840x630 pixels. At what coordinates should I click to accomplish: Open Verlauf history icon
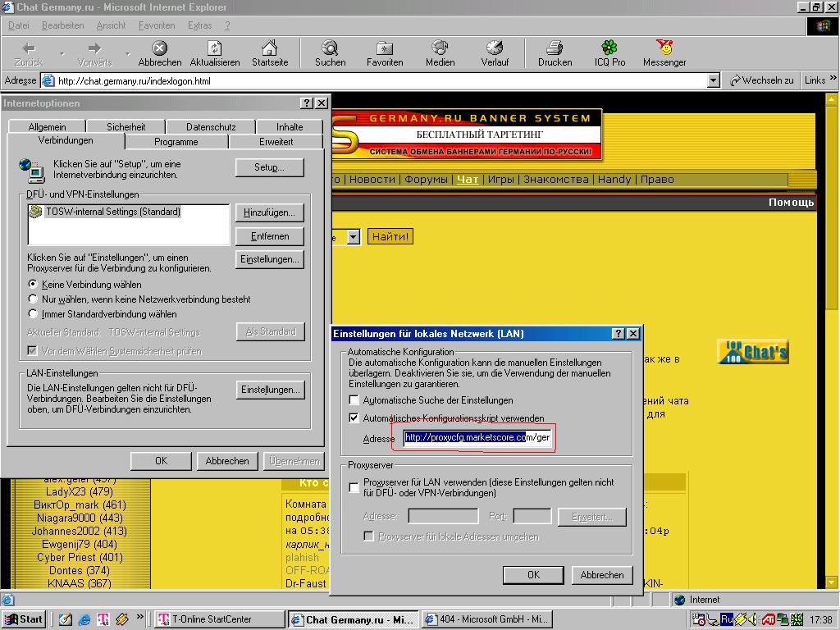(495, 48)
